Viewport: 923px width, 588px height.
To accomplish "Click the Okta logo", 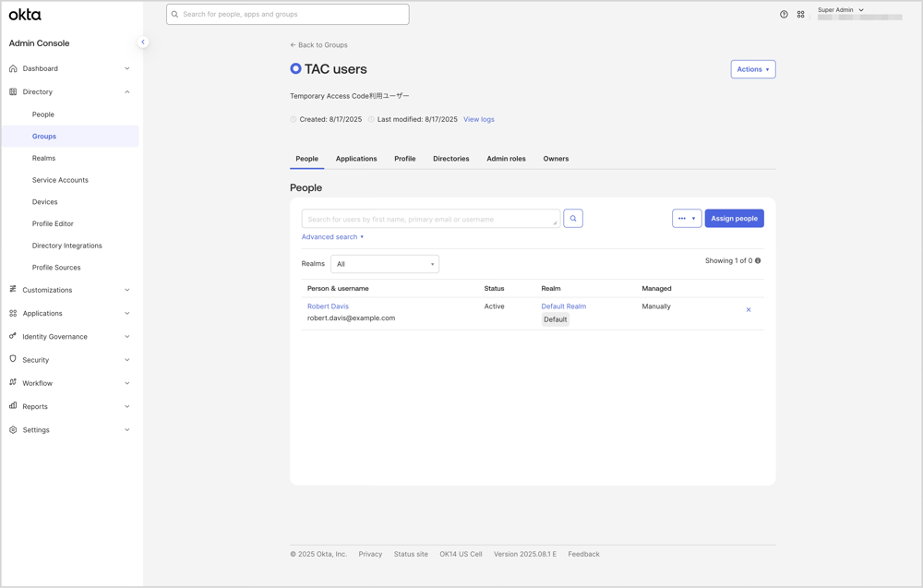I will pos(25,15).
